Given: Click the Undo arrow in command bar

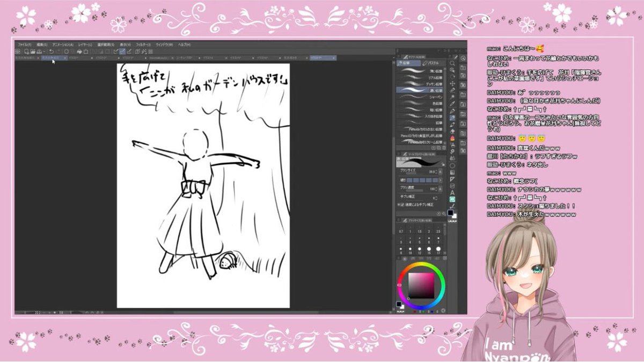Looking at the screenshot, I should click(x=51, y=51).
